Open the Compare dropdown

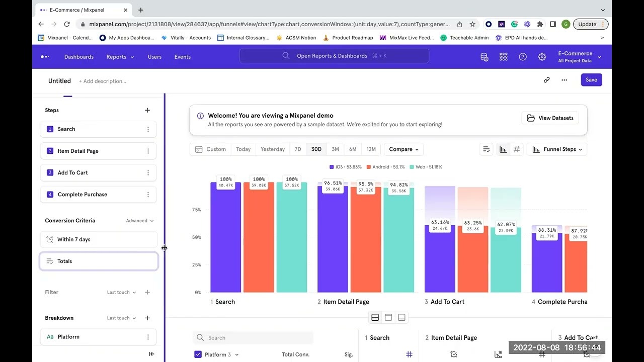click(404, 149)
